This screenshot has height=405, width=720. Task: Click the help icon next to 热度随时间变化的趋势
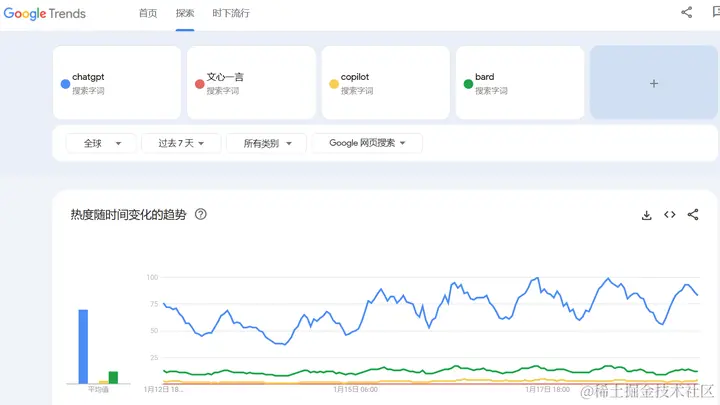pyautogui.click(x=201, y=214)
